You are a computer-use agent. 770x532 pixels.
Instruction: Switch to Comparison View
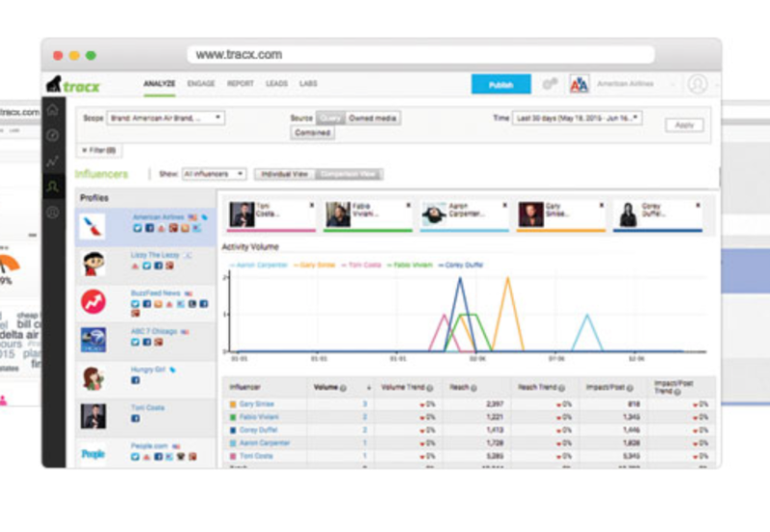[348, 174]
